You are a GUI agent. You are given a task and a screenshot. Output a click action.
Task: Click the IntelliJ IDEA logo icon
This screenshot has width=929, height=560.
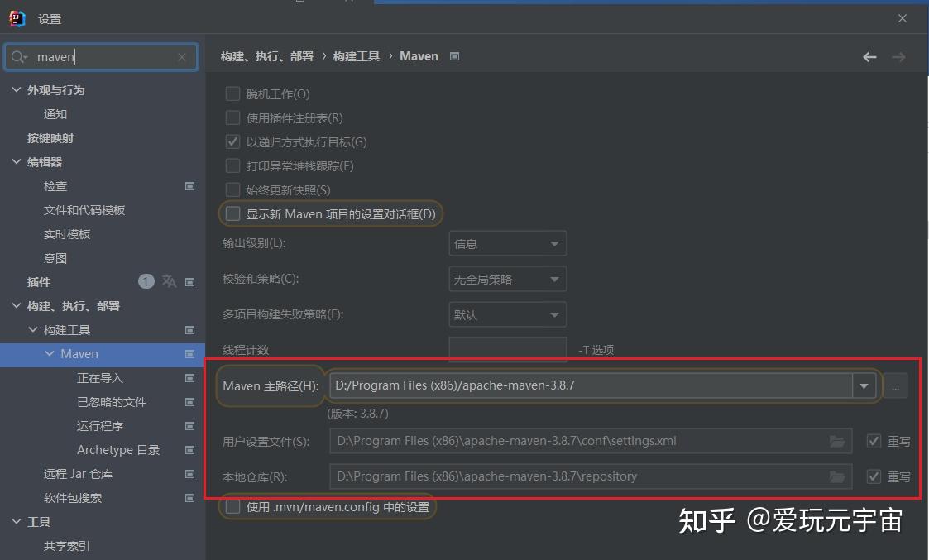[x=17, y=19]
